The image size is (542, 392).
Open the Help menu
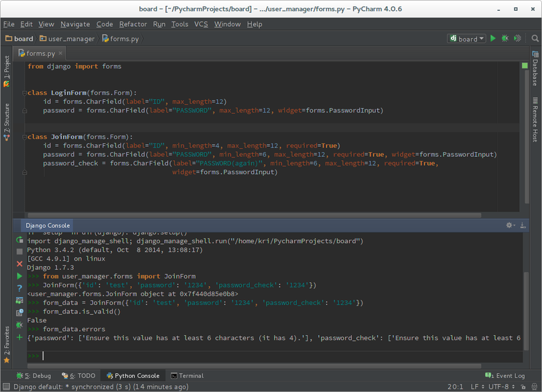pos(255,24)
